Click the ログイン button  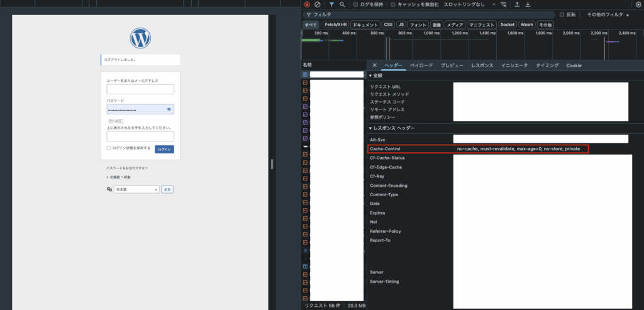pyautogui.click(x=164, y=150)
